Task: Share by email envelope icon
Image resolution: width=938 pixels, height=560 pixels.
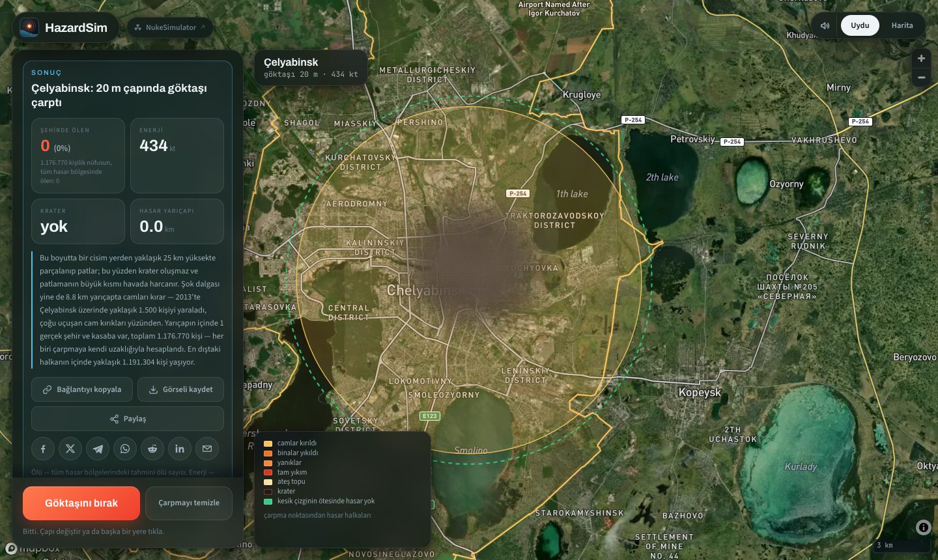Action: [x=207, y=449]
